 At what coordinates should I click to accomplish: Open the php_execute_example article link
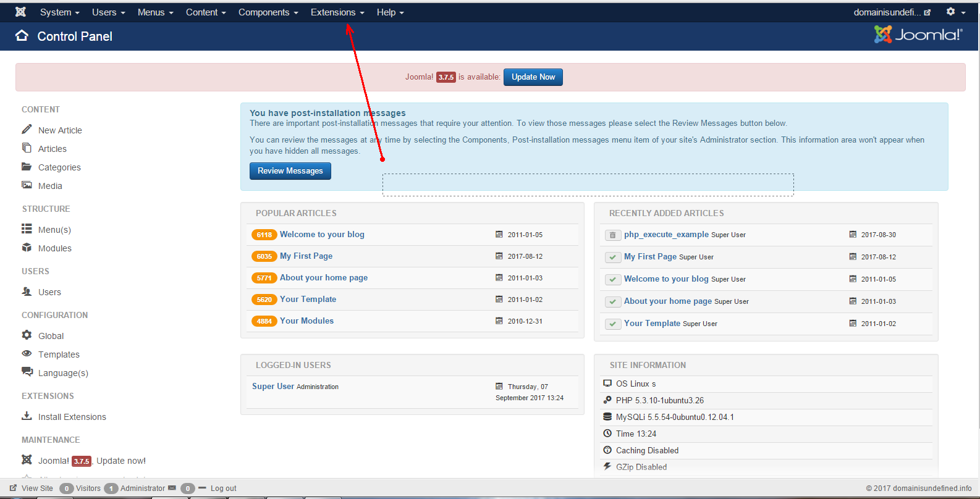click(666, 234)
